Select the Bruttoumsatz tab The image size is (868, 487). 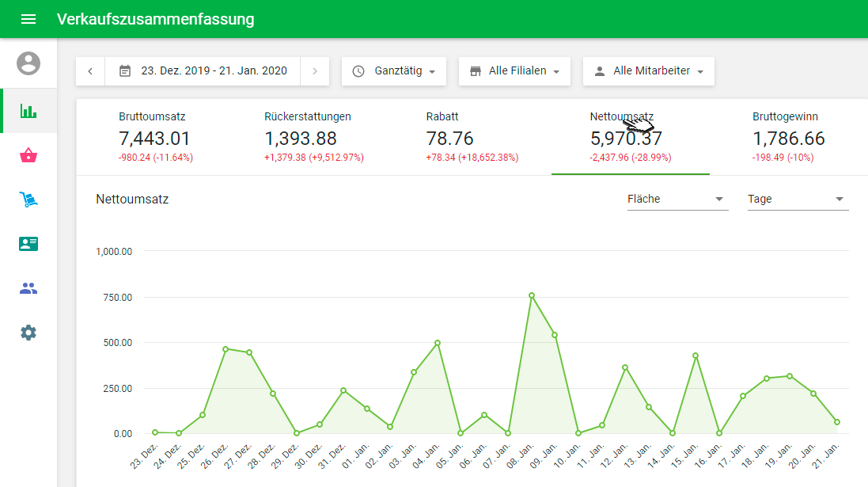click(155, 137)
